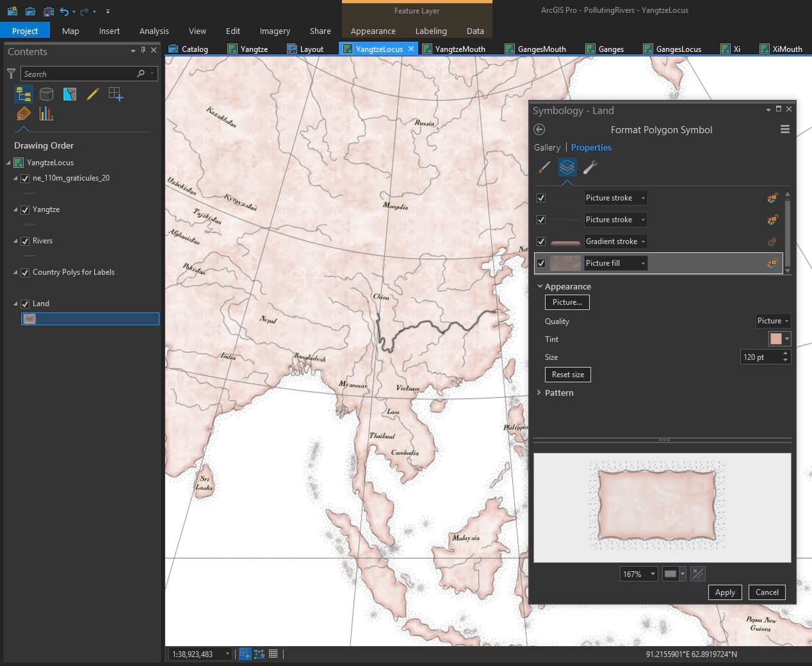Expand the Pattern section
This screenshot has height=666, width=812.
[x=558, y=393]
